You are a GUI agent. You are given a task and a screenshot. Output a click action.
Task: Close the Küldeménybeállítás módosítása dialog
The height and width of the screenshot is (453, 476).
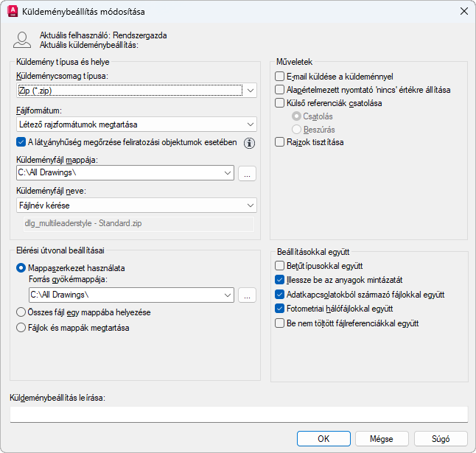click(x=463, y=12)
